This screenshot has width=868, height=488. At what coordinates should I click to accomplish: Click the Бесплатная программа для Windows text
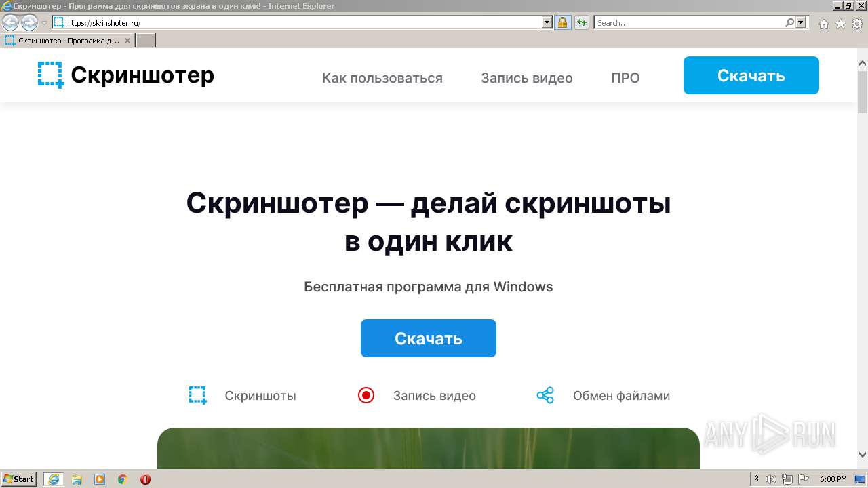tap(429, 287)
